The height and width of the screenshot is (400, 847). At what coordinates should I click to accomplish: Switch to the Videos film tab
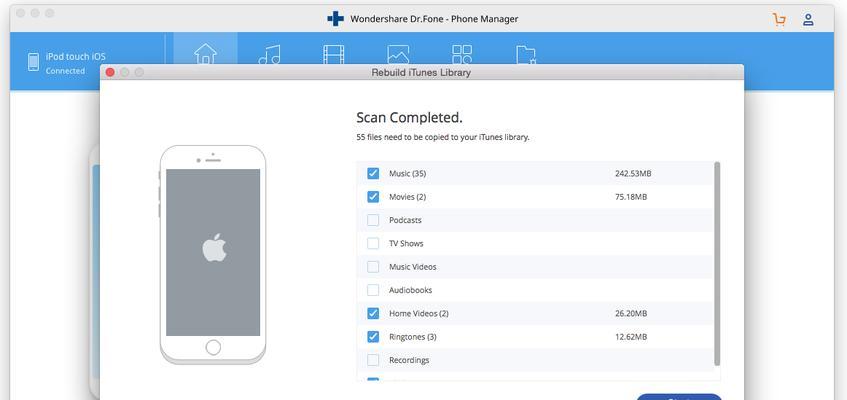[x=333, y=54]
